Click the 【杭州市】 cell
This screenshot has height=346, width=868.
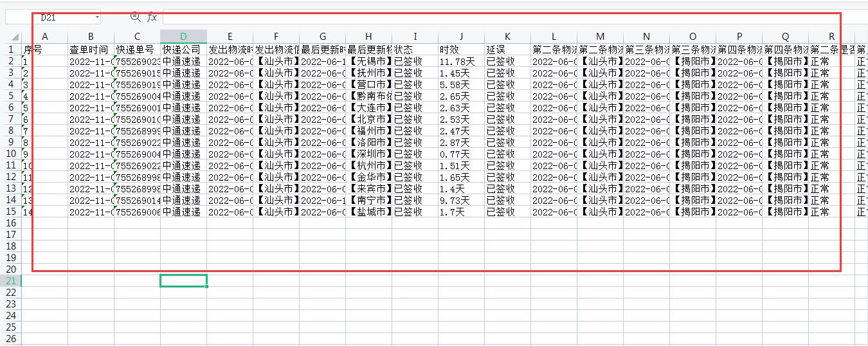(368, 165)
